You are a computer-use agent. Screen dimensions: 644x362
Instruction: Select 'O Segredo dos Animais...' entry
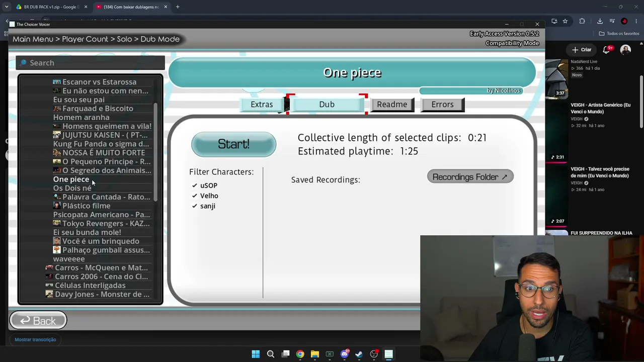click(x=102, y=170)
